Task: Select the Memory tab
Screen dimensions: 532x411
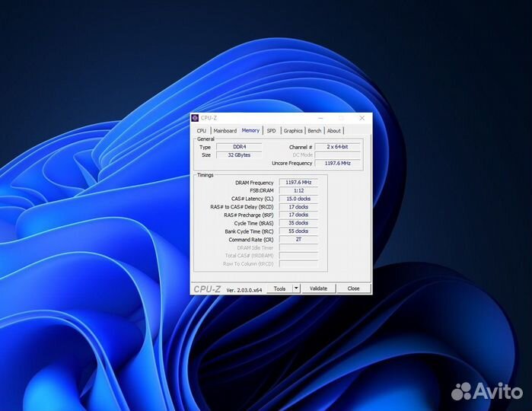Action: (250, 131)
